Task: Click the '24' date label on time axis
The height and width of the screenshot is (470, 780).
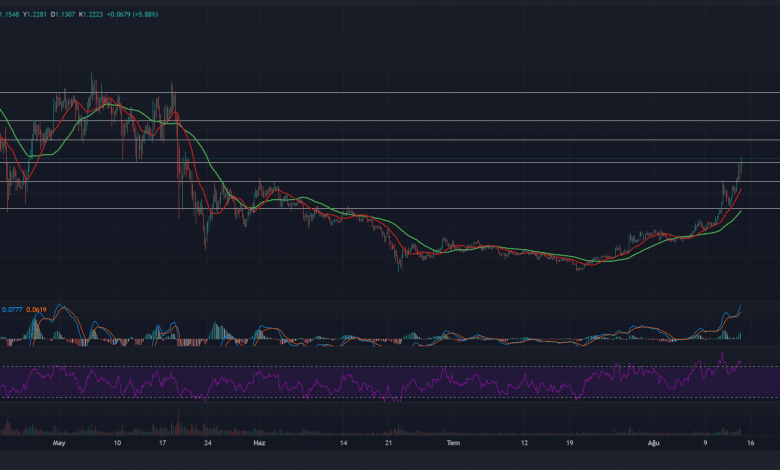Action: click(x=206, y=442)
